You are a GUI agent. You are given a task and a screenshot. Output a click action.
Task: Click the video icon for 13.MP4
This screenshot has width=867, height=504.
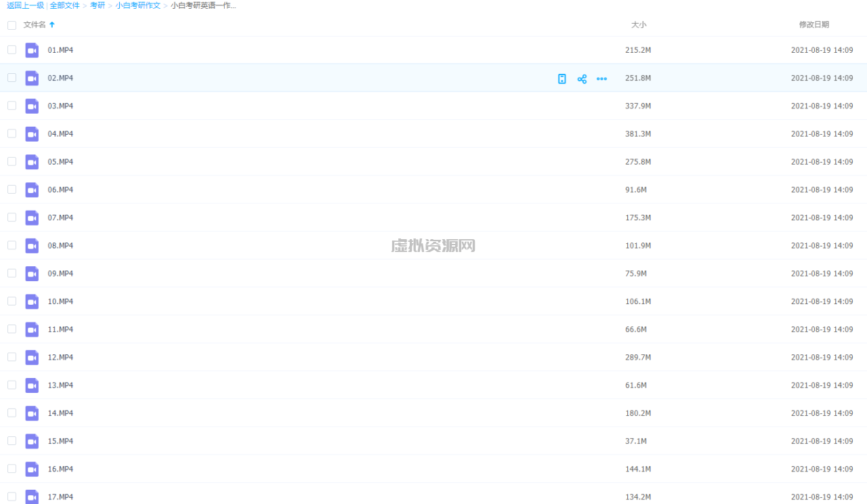coord(32,385)
